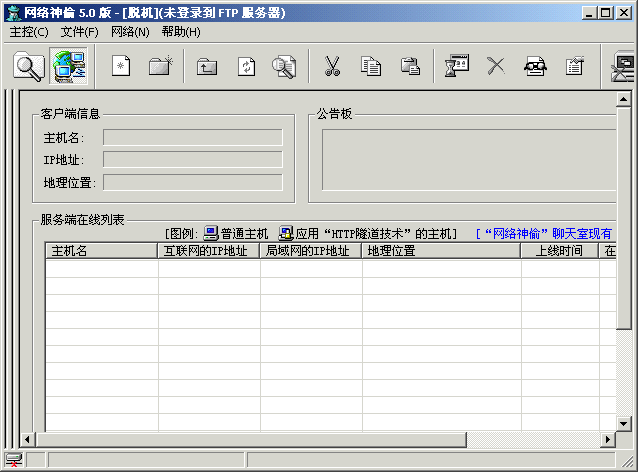638x472 pixels.
Task: Click the new folder toolbar icon
Action: (x=160, y=67)
